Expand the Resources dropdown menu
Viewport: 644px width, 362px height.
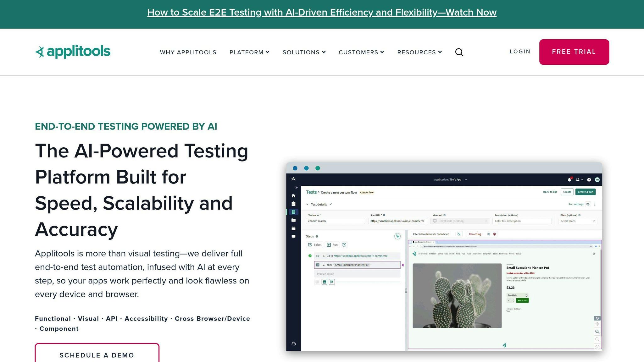[x=419, y=52]
